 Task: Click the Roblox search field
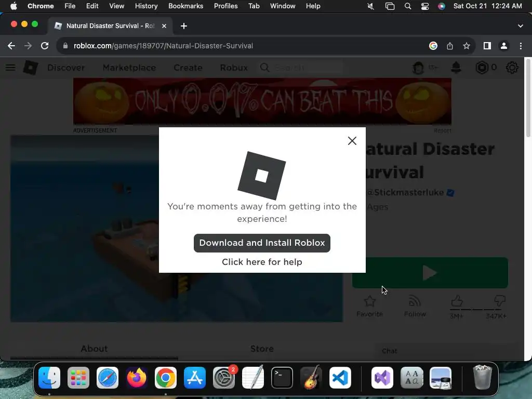(301, 68)
